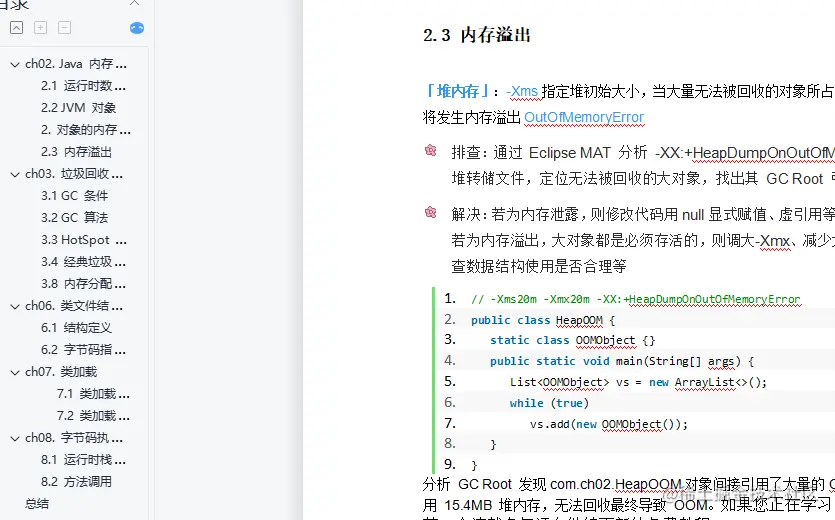Jump to outline entry 8.2 方法调用
This screenshot has width=835, height=520.
(x=76, y=482)
